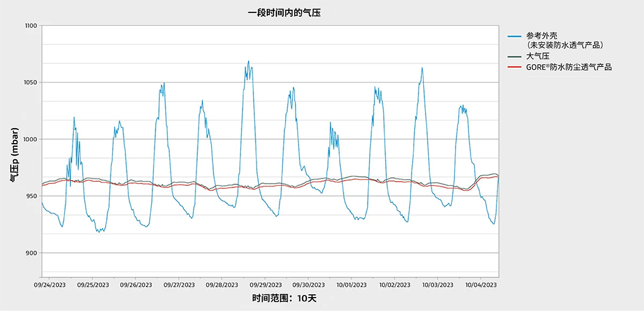Toggle the GORE®防水防尘透气产品 legend label

pyautogui.click(x=569, y=67)
